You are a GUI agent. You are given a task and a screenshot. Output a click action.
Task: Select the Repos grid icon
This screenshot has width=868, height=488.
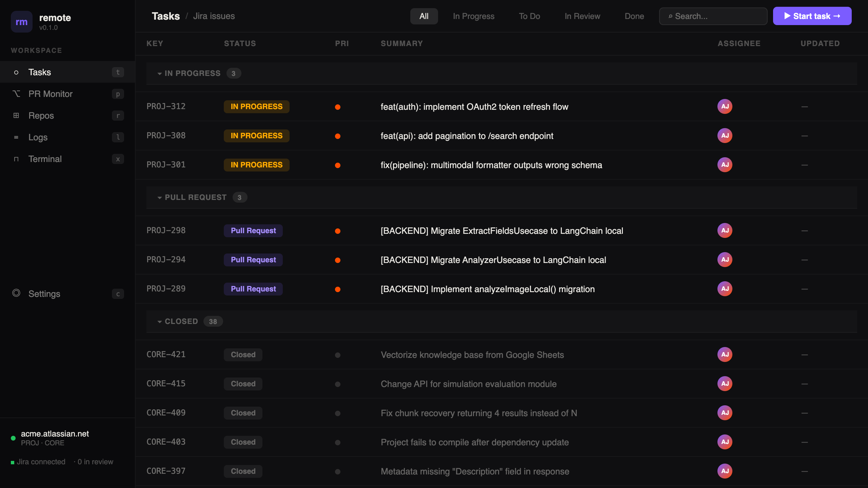pyautogui.click(x=16, y=116)
